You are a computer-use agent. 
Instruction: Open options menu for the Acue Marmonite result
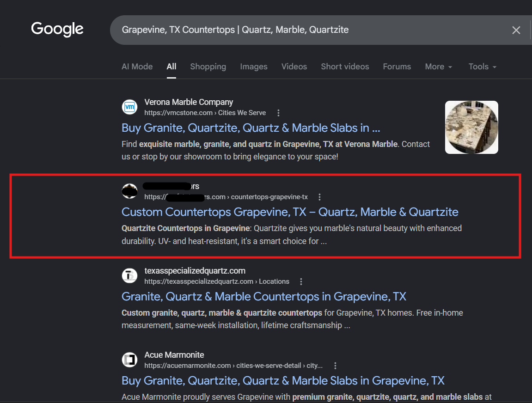[x=335, y=366]
